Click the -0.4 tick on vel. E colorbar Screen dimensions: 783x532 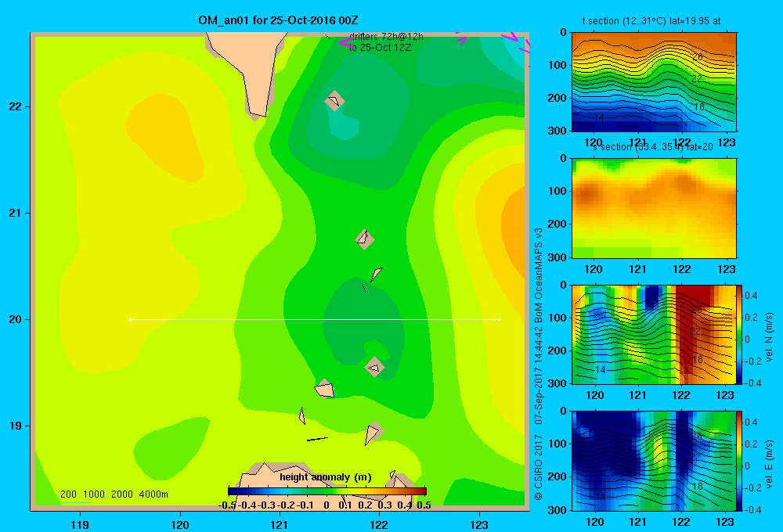click(x=753, y=509)
